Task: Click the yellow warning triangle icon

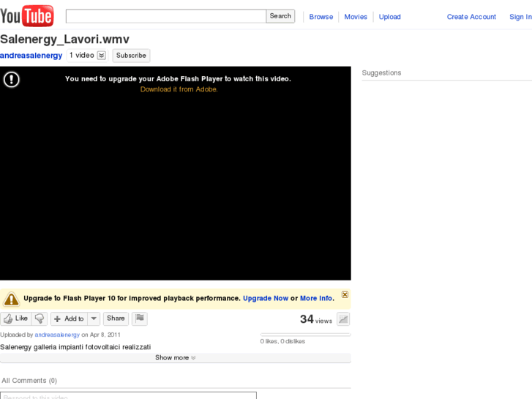Action: coord(11,299)
